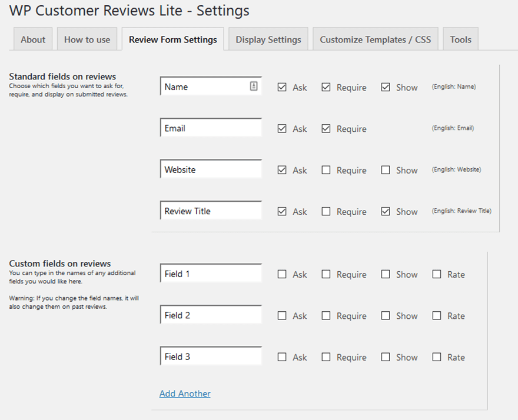Check Rate for custom Field 3
The image size is (518, 420).
[437, 357]
